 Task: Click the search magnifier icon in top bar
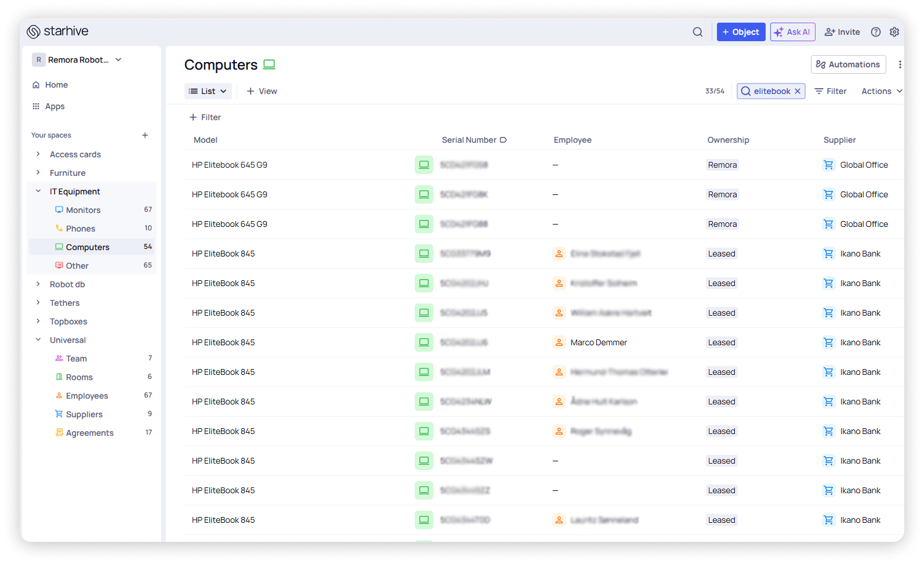coord(697,32)
